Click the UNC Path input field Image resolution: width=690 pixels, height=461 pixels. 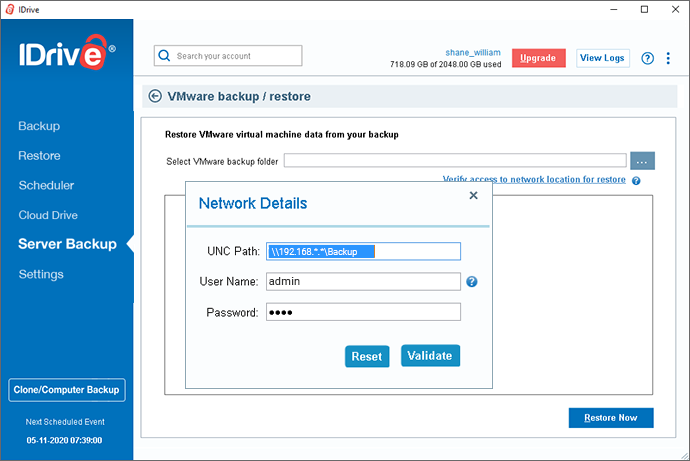(x=363, y=252)
